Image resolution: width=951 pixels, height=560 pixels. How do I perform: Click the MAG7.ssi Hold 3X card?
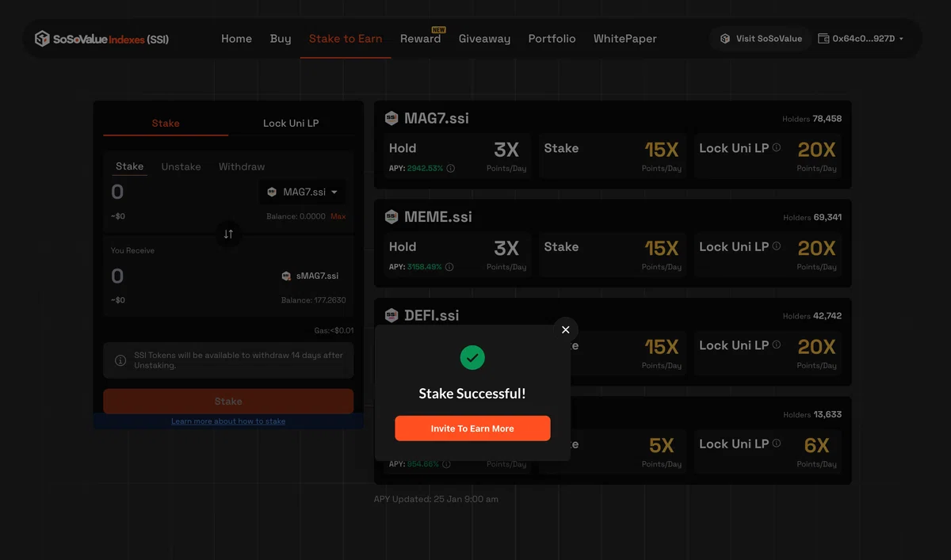click(x=457, y=156)
